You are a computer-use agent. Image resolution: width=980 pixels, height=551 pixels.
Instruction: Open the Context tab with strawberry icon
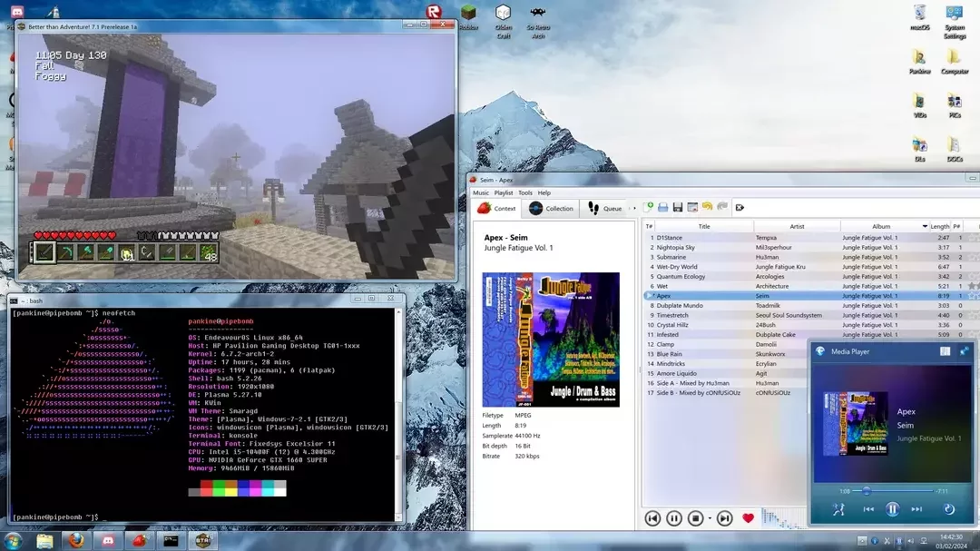497,208
